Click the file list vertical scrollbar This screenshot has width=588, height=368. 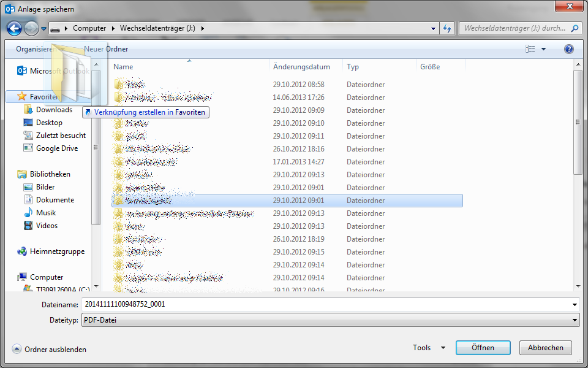pos(578,123)
